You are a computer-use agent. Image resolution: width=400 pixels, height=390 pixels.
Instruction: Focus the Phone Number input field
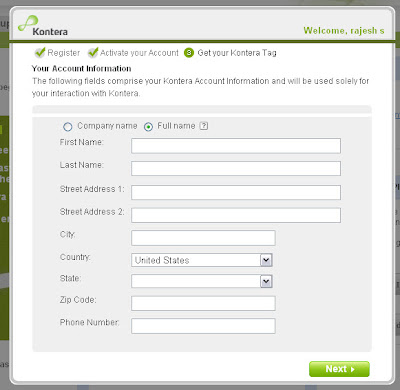203,326
